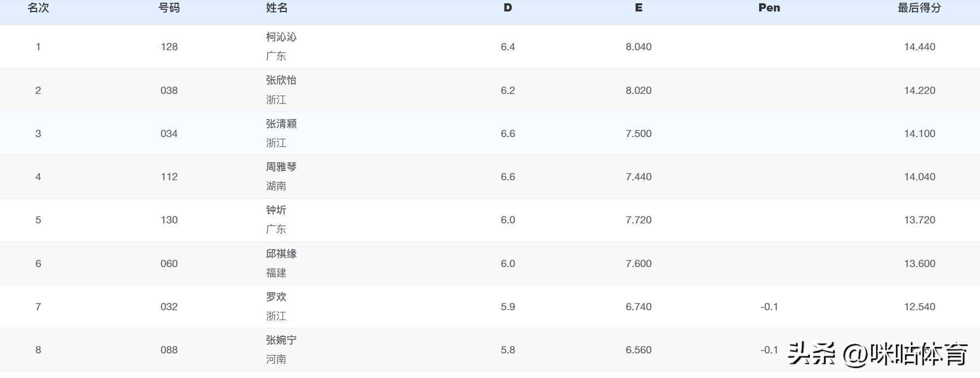Click the 福建 province label
The width and height of the screenshot is (980, 378).
[x=276, y=273]
